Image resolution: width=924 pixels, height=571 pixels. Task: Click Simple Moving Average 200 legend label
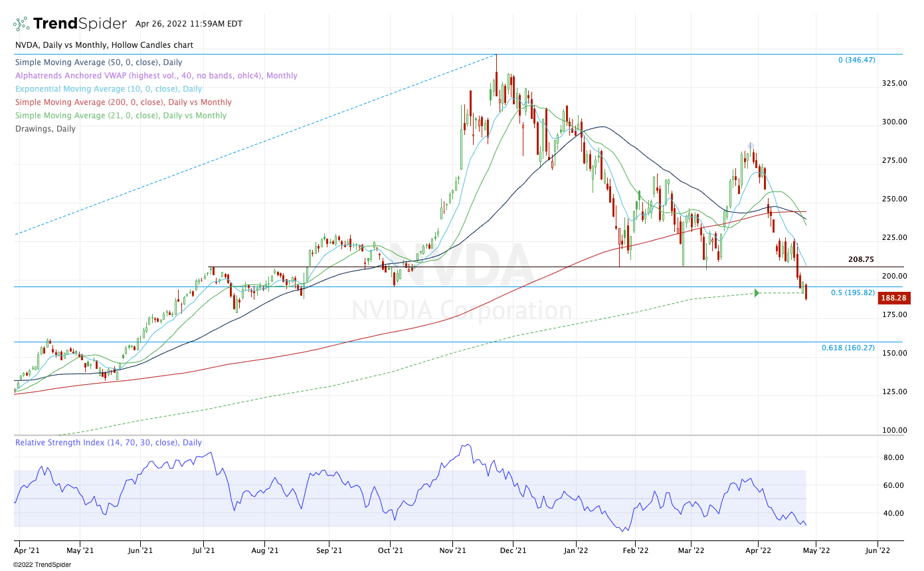tap(124, 102)
